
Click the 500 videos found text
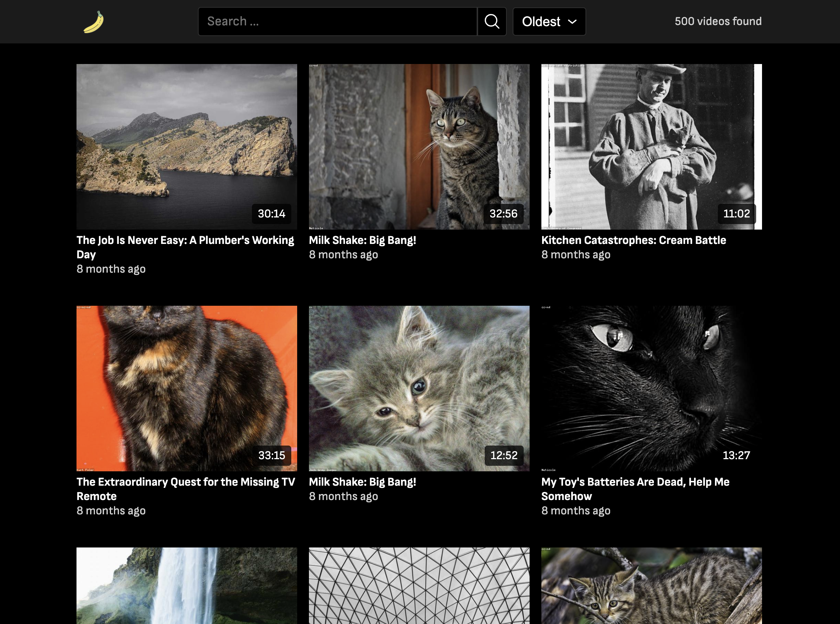click(x=718, y=21)
